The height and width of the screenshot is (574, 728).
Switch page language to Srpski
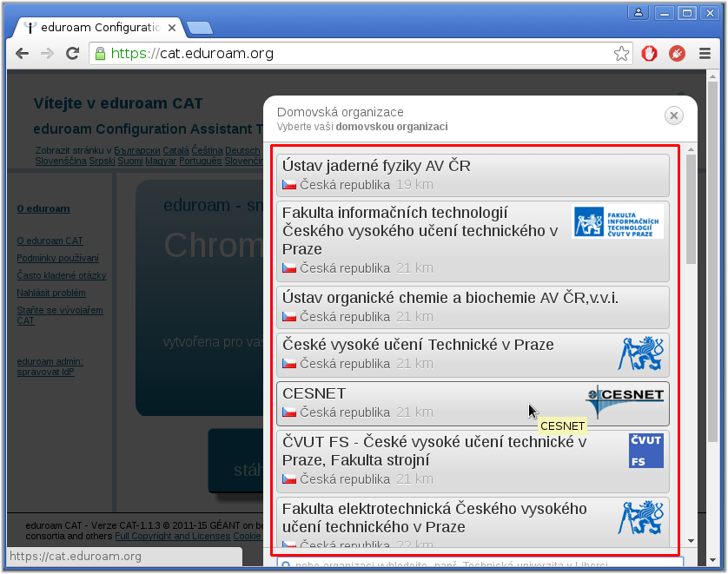[x=103, y=161]
